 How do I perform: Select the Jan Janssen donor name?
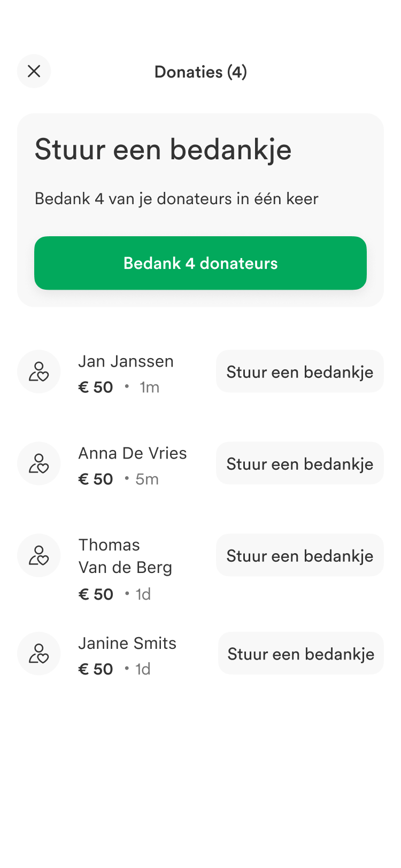pos(126,361)
